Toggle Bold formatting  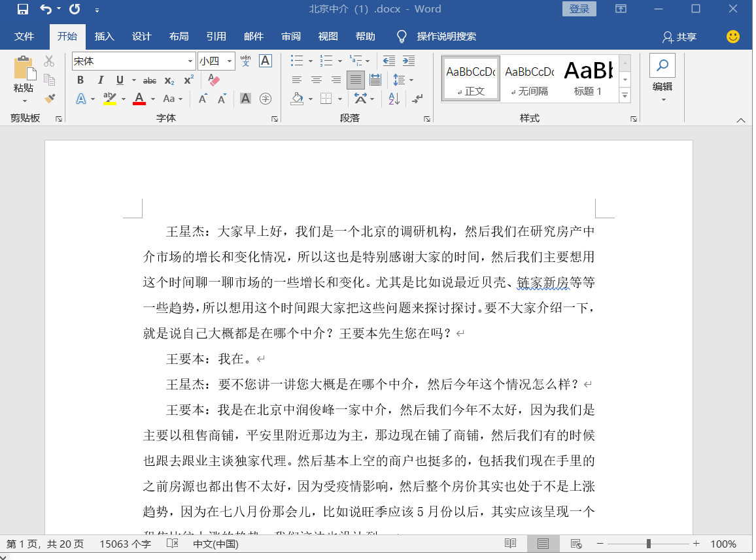[80, 80]
